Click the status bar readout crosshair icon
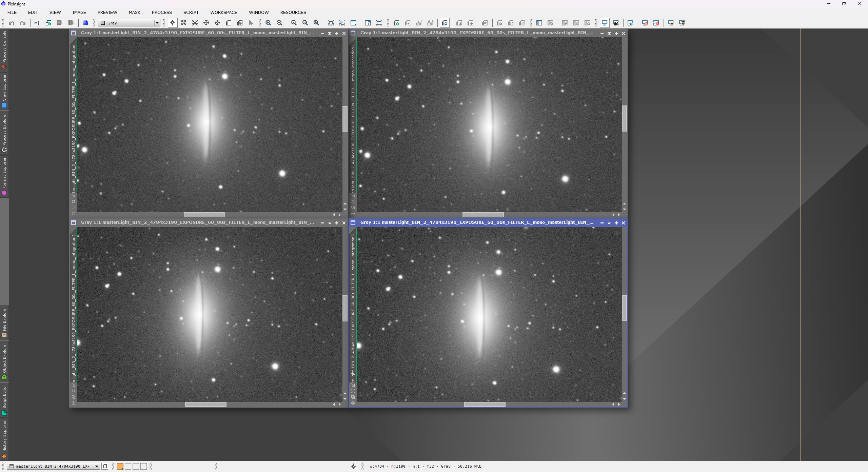The height and width of the screenshot is (472, 868). tap(354, 466)
